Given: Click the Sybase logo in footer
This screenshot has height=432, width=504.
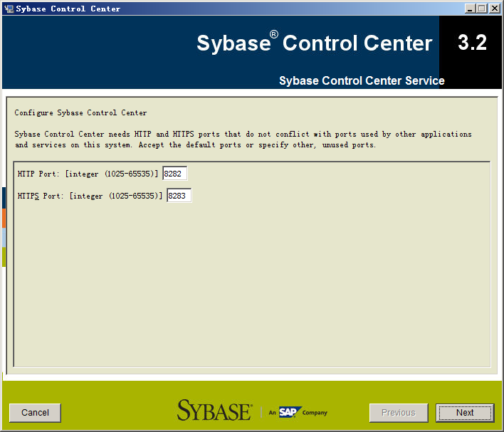Looking at the screenshot, I should point(214,410).
